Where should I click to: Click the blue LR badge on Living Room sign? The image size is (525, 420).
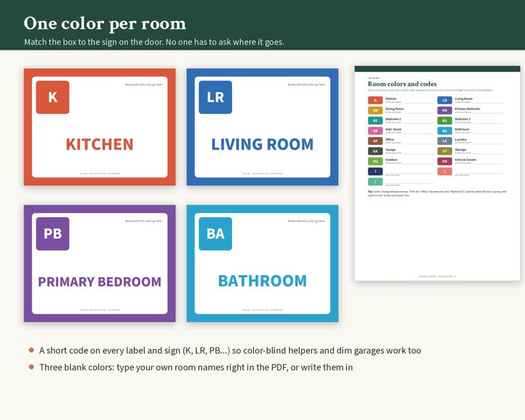click(216, 97)
